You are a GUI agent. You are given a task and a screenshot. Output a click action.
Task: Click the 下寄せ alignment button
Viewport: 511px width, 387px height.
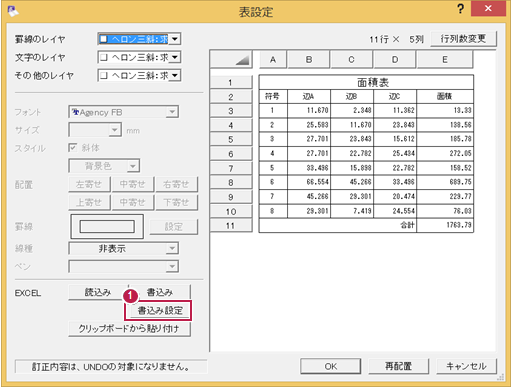click(x=176, y=202)
